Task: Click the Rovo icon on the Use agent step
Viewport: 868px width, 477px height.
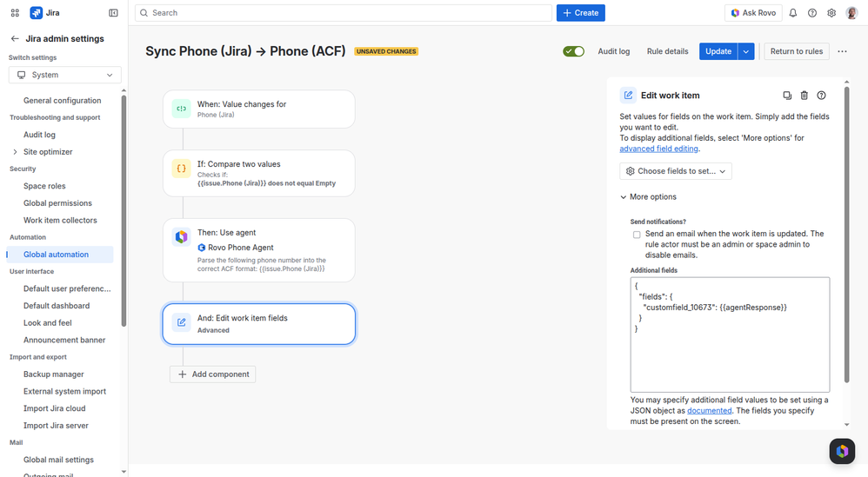Action: pyautogui.click(x=181, y=237)
